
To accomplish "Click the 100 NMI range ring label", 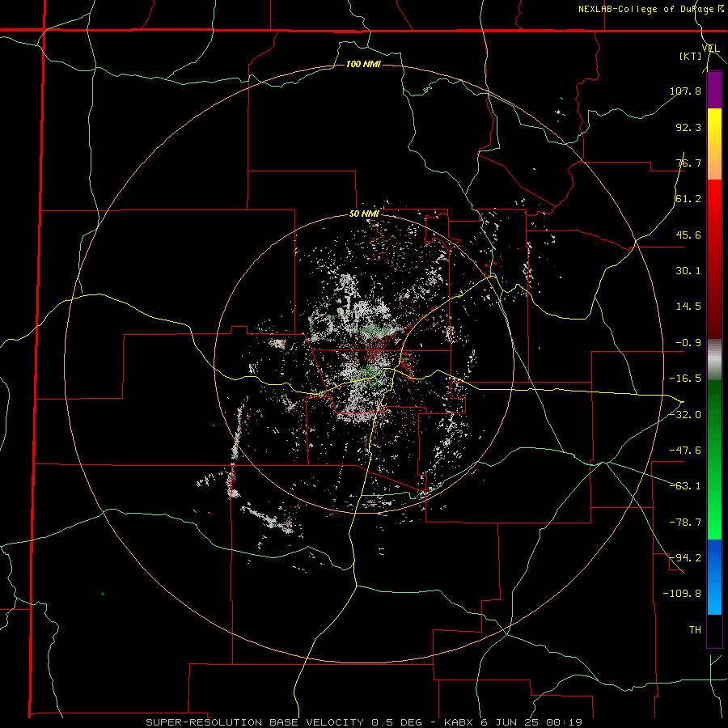I will [x=363, y=64].
